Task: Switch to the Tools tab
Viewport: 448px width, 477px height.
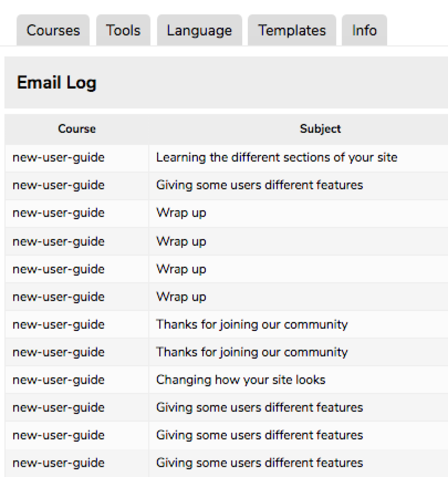Action: click(x=123, y=30)
